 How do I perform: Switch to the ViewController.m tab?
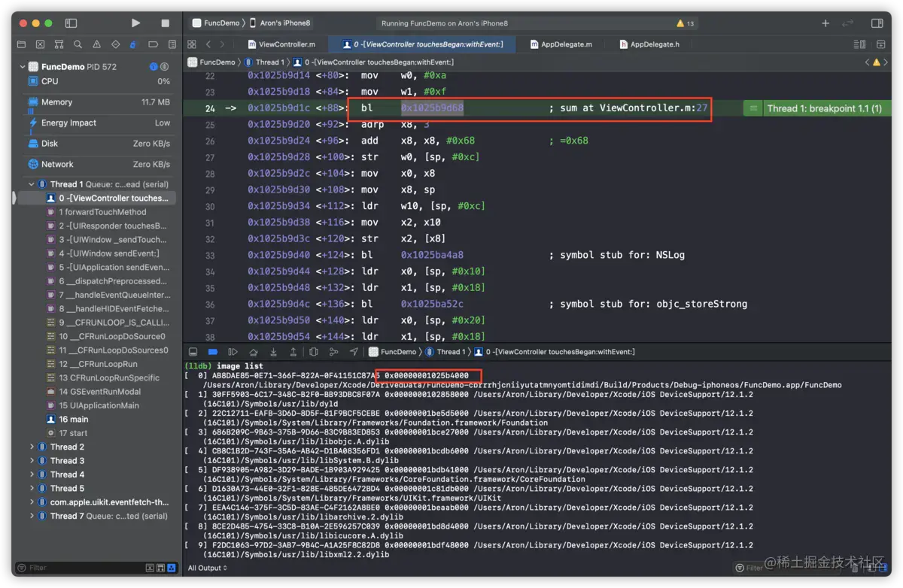tap(281, 44)
